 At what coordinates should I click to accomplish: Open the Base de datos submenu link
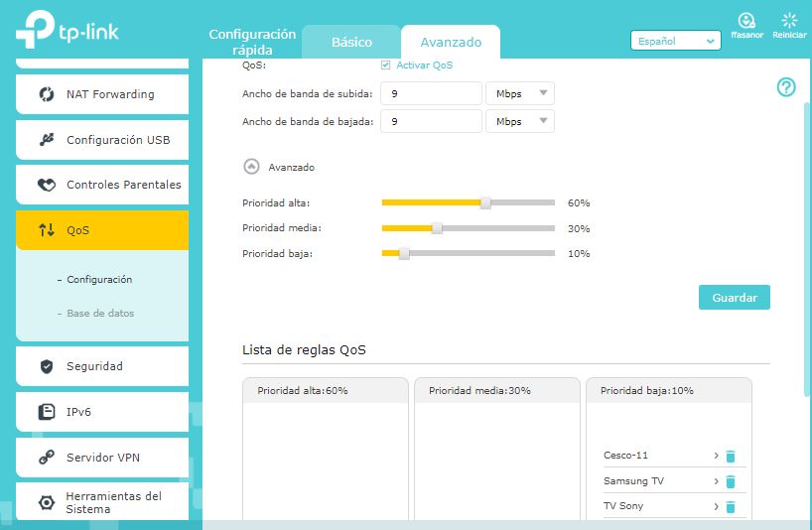click(100, 313)
